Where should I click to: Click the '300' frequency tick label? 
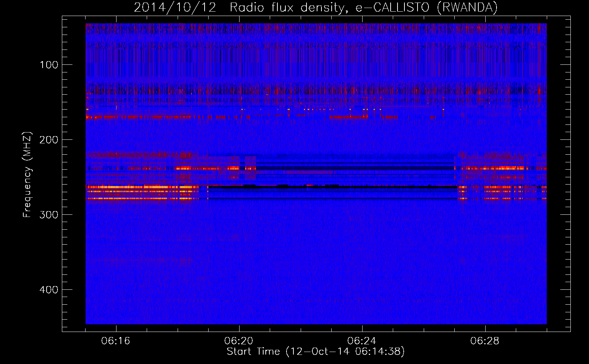tap(49, 215)
